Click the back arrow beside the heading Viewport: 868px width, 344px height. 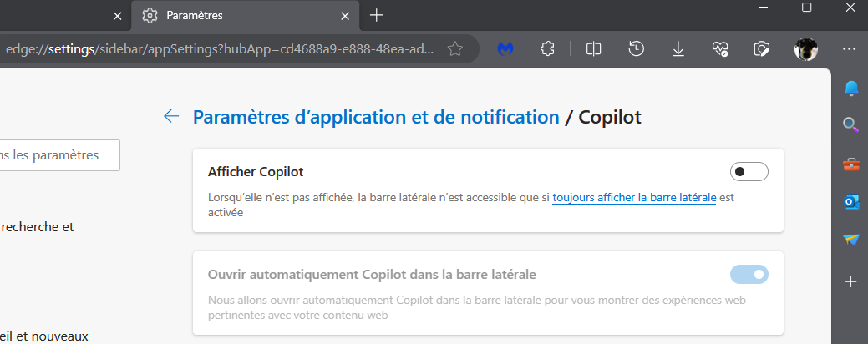171,117
